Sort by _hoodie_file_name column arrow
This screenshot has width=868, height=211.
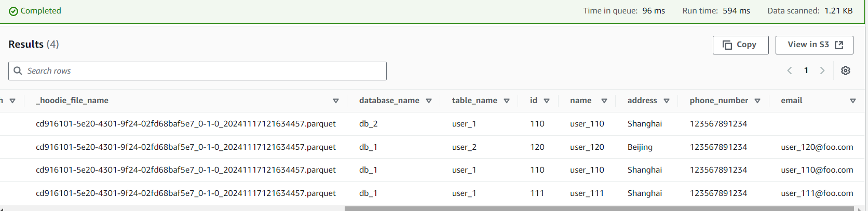(x=336, y=101)
